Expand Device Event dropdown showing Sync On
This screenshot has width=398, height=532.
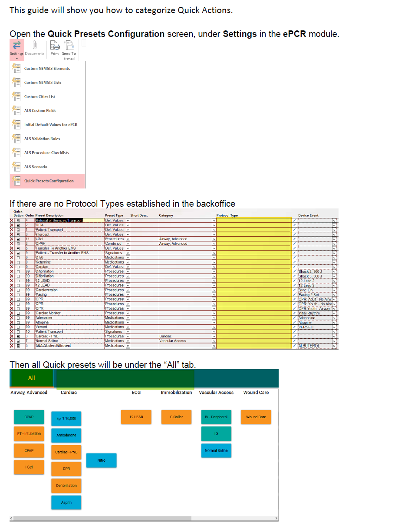coord(334,290)
